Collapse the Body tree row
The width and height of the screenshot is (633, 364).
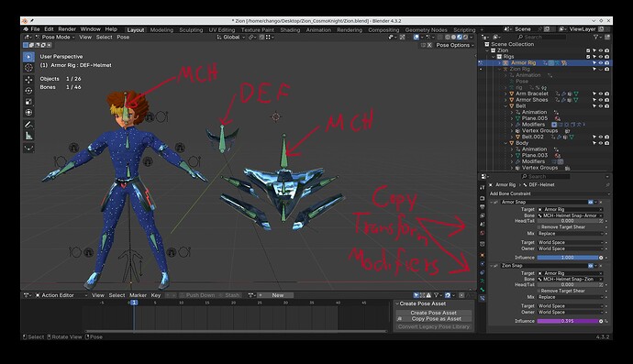coord(505,143)
